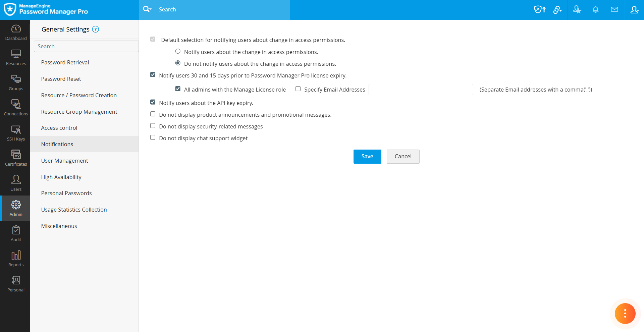Open the user profile dropdown menu

coord(634,10)
